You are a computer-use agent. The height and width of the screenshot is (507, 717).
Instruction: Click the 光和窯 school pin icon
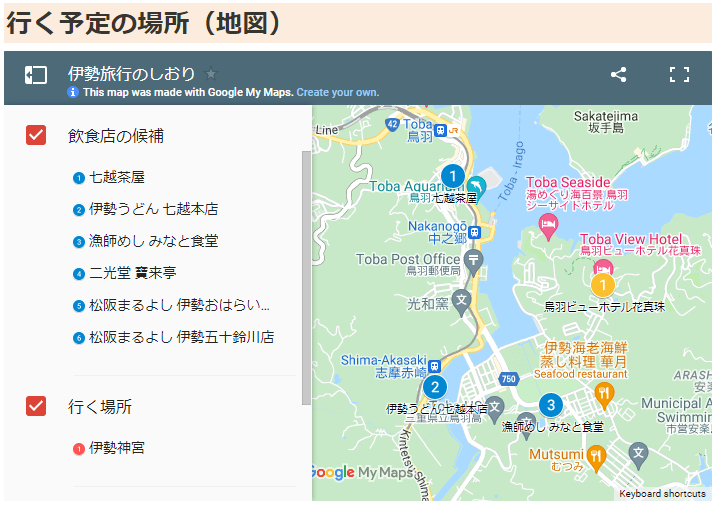click(x=461, y=302)
